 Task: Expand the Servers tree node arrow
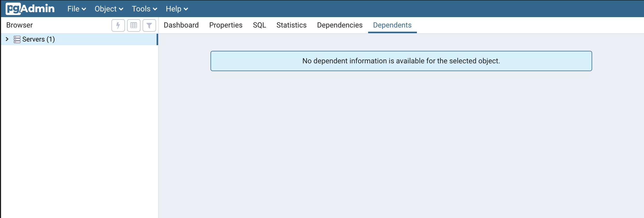pyautogui.click(x=7, y=39)
